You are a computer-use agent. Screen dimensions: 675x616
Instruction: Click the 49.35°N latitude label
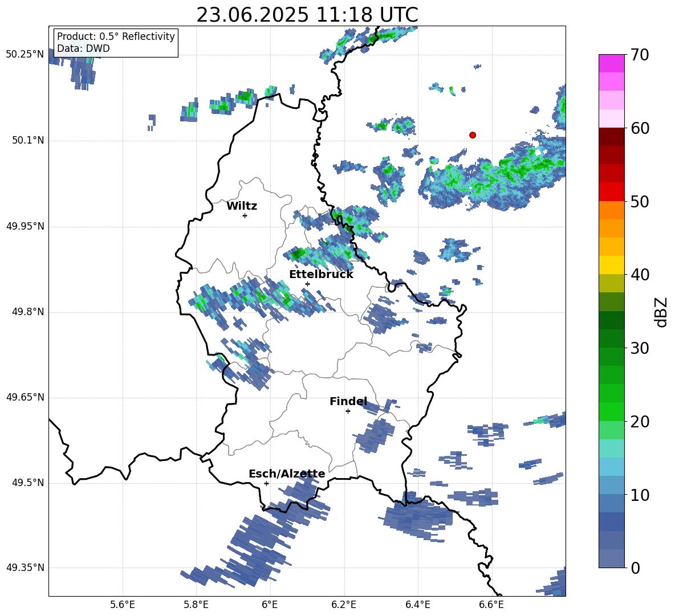[x=25, y=568]
